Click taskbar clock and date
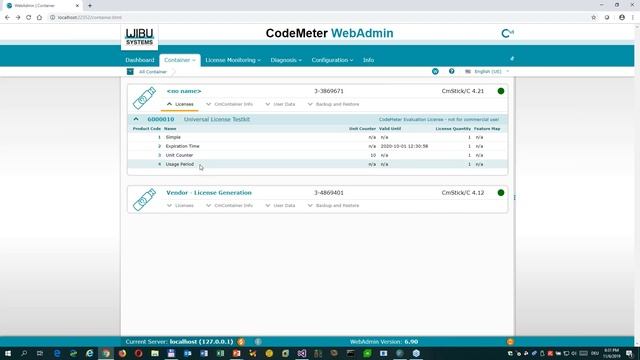The image size is (640, 360). click(611, 353)
